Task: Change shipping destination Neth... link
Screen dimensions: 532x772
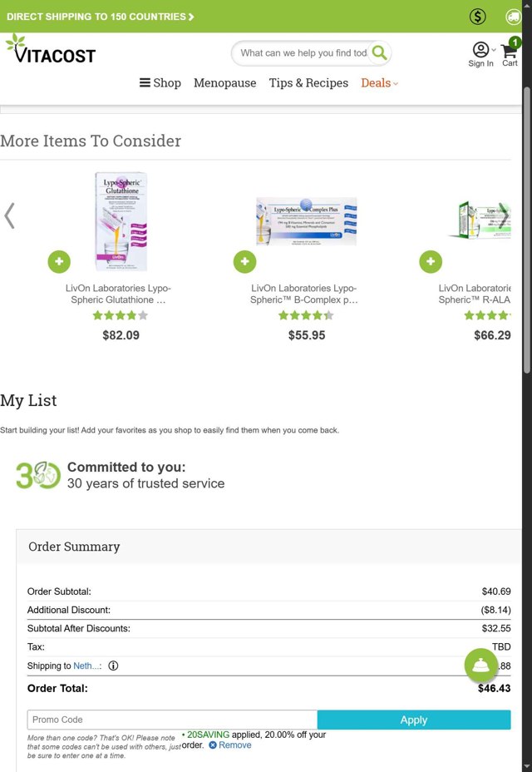Action: [x=86, y=666]
